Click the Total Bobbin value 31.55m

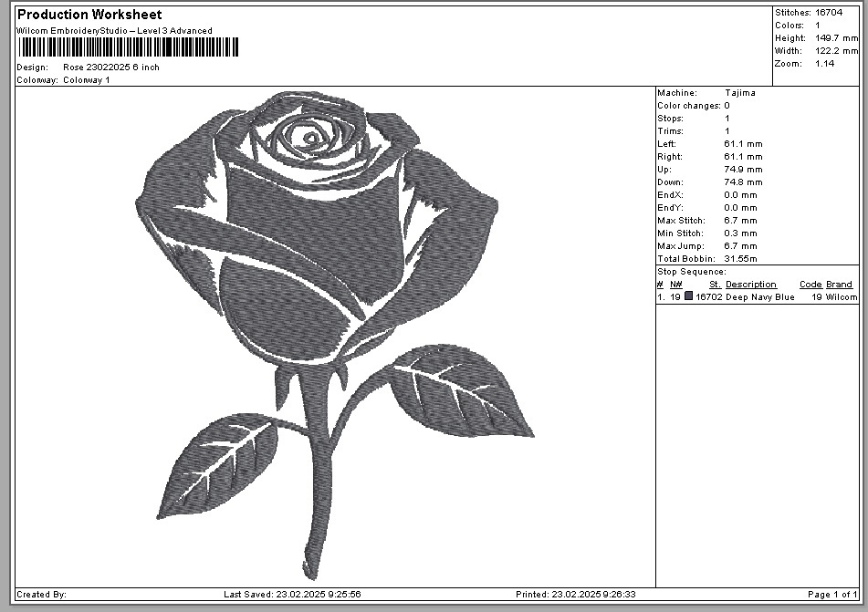click(x=741, y=259)
